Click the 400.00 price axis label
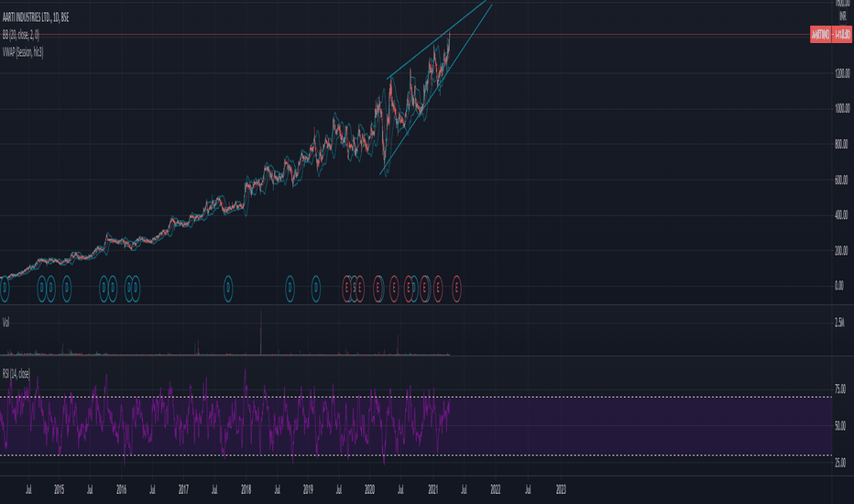Screen dimensions: 854x504 (841, 215)
